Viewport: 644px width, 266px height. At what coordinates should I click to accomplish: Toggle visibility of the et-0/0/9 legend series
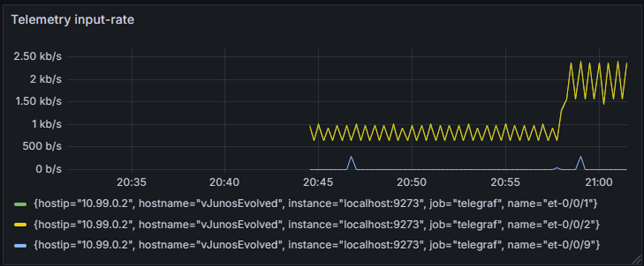pos(317,246)
